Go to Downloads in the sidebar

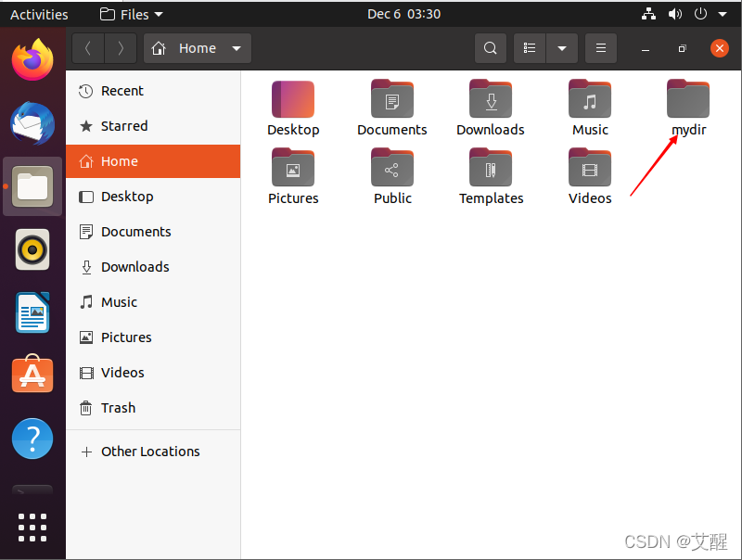point(153,267)
